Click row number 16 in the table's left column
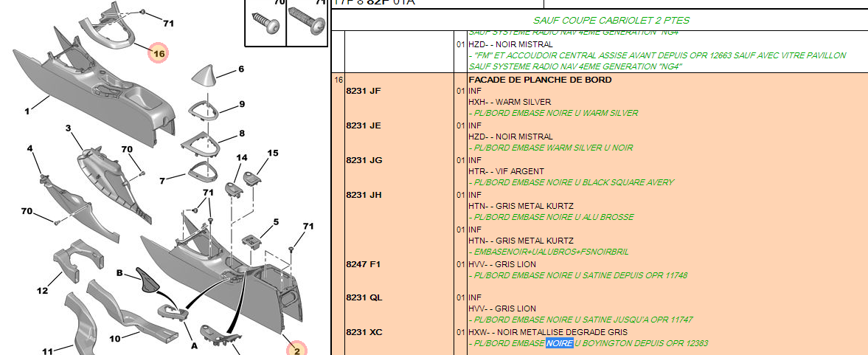The image size is (868, 355). pyautogui.click(x=338, y=80)
